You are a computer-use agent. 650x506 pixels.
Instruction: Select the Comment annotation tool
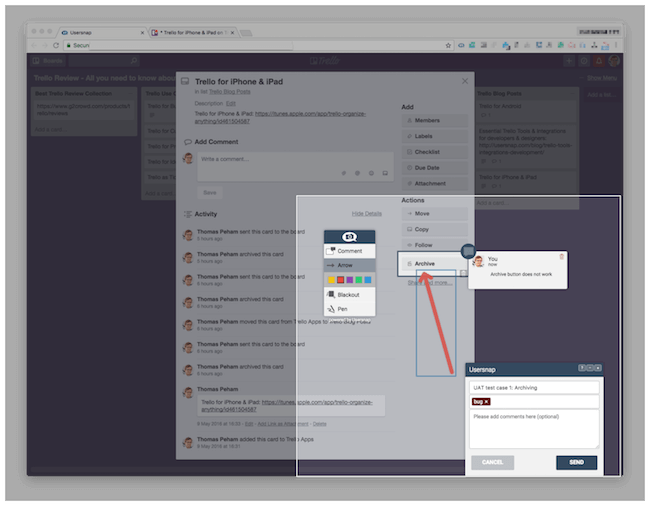349,251
